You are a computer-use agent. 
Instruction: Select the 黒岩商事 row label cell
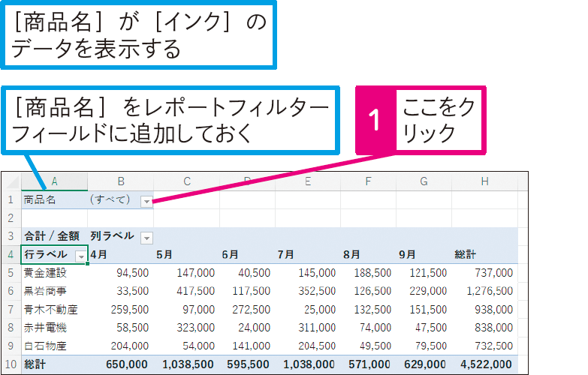pyautogui.click(x=45, y=291)
